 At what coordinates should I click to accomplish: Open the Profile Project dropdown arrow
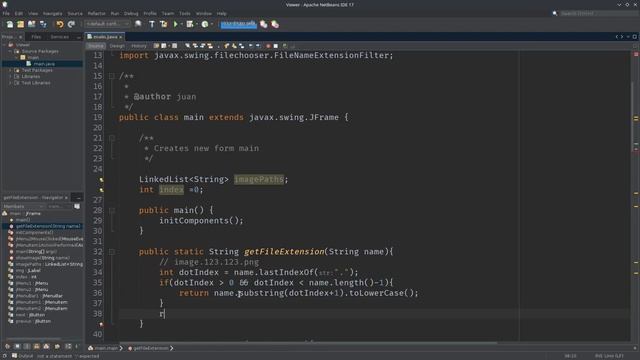(211, 24)
